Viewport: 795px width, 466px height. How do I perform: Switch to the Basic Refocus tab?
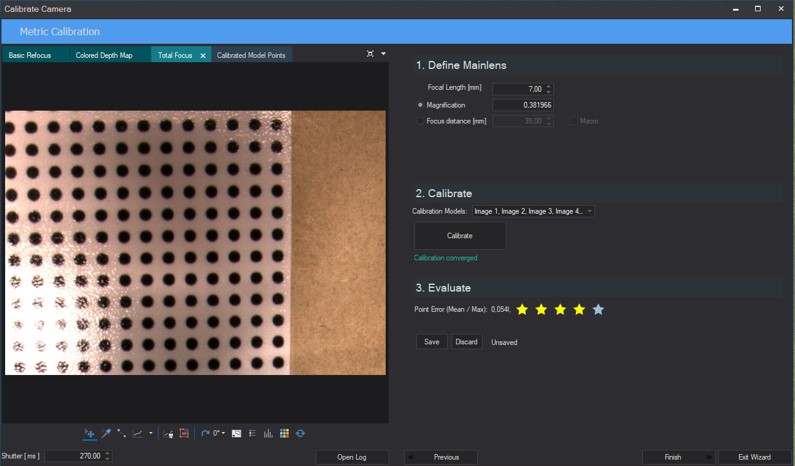tap(30, 55)
